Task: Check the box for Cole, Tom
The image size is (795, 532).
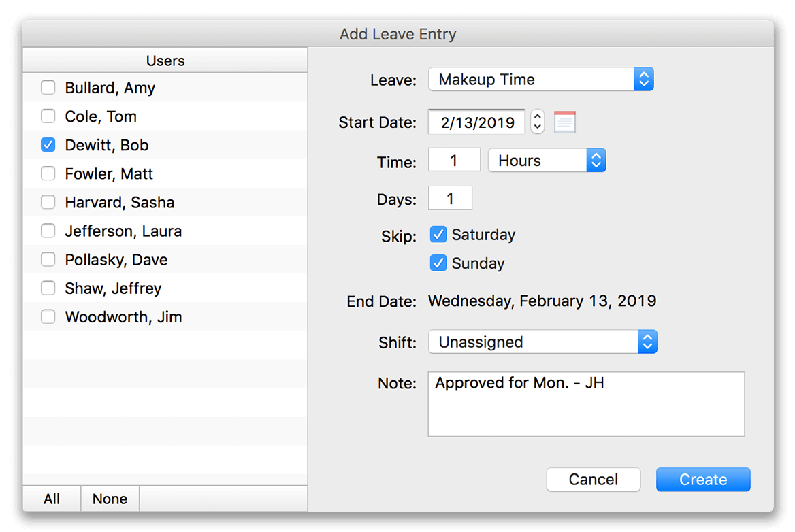Action: point(48,116)
